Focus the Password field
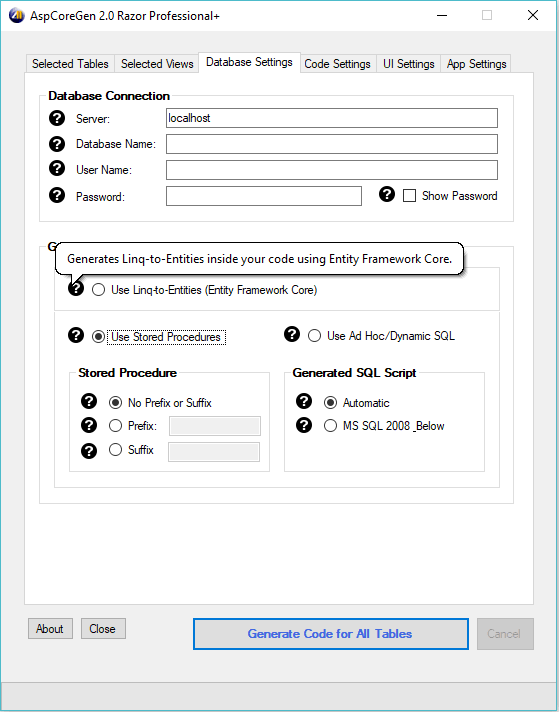This screenshot has height=712, width=559. pyautogui.click(x=264, y=196)
